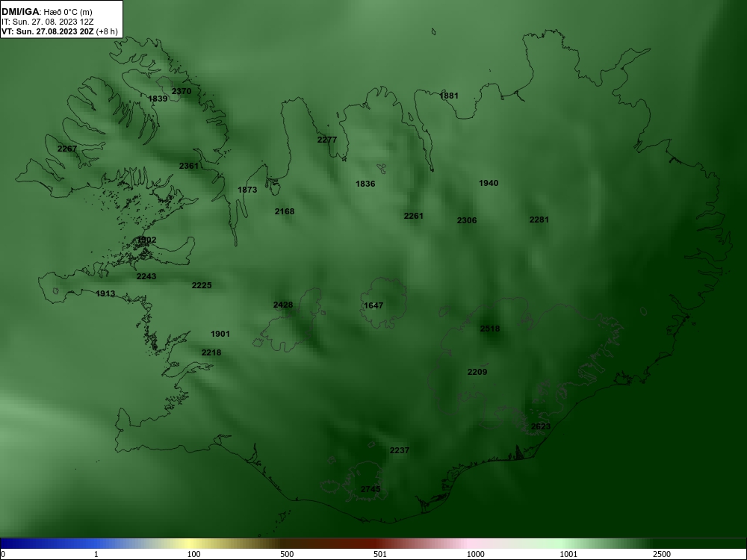Click the 2218 height label
This screenshot has height=560, width=747.
point(211,352)
